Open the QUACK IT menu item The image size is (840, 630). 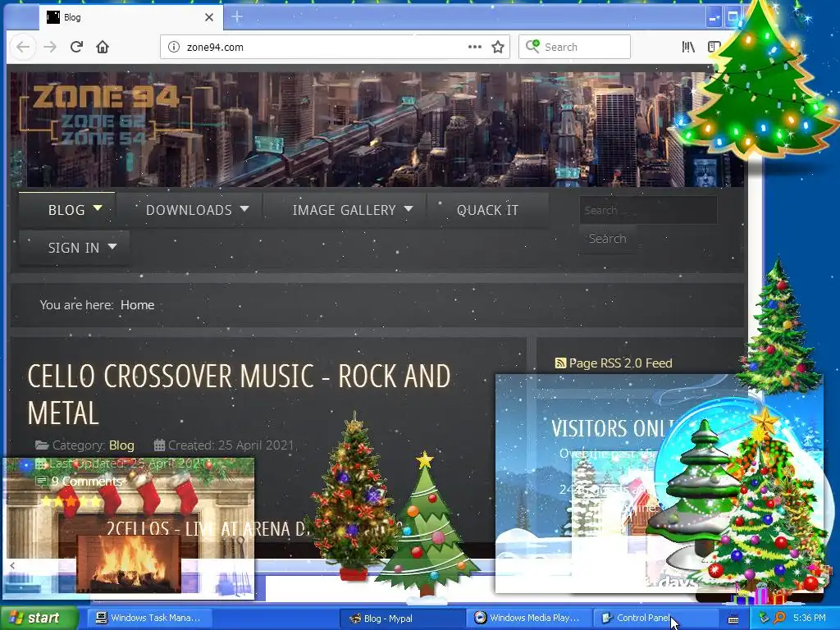pos(487,210)
